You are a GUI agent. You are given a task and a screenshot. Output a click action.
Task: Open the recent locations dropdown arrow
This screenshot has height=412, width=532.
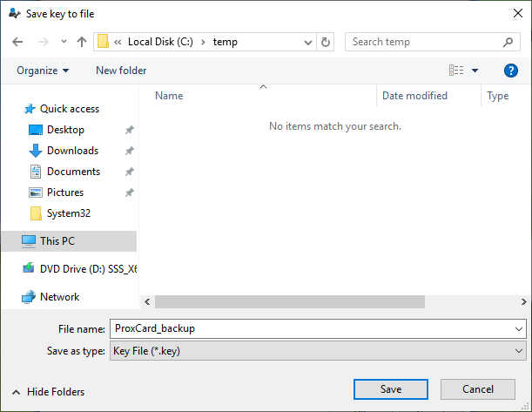[64, 42]
